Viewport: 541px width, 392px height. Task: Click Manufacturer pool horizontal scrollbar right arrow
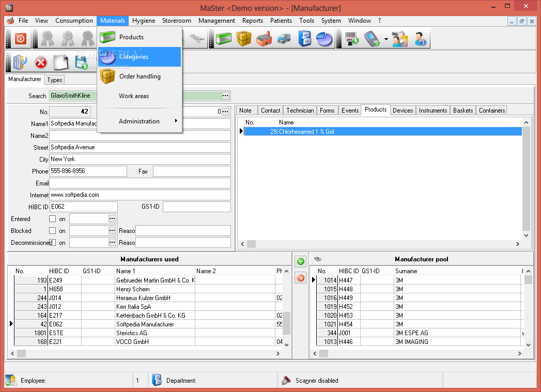(x=520, y=353)
